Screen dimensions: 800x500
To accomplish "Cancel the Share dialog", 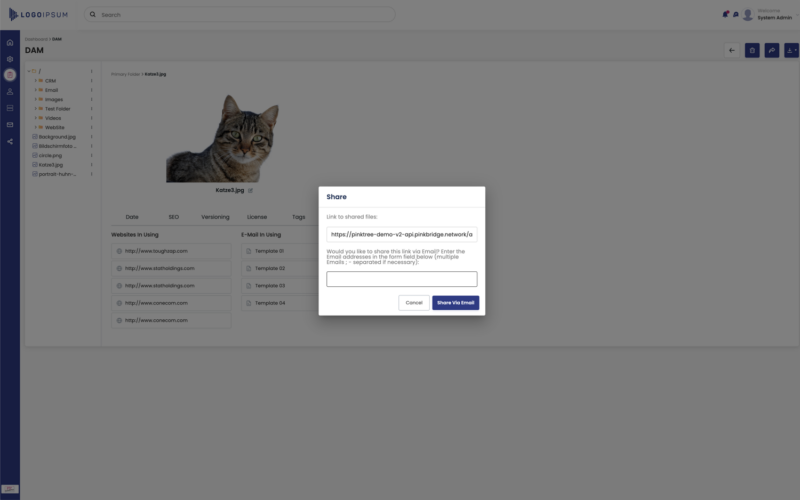I will click(x=413, y=303).
